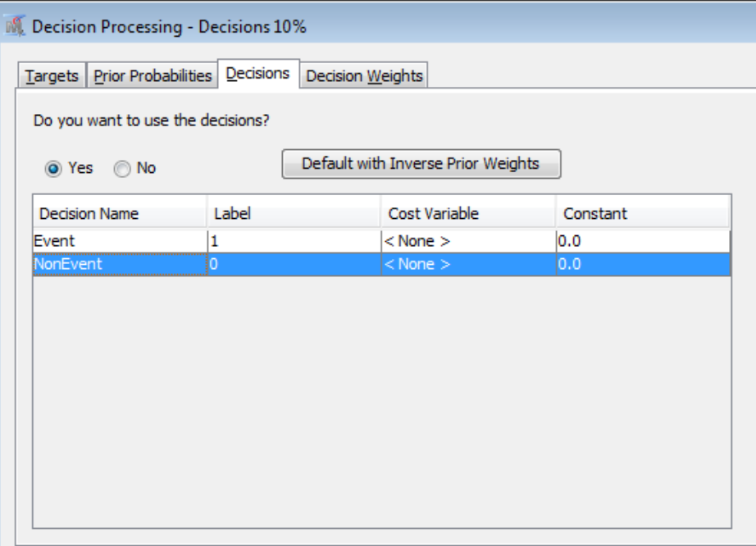
Task: Open the Prior Probabilities tab
Action: 153,76
